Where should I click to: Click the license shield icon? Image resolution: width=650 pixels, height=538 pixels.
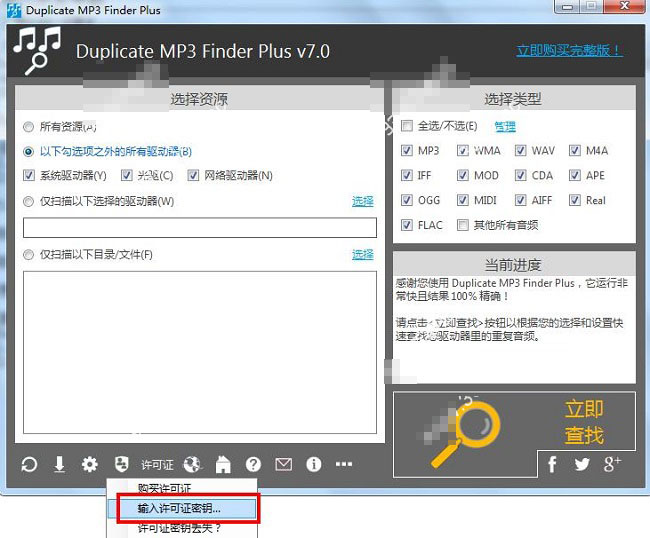(121, 464)
